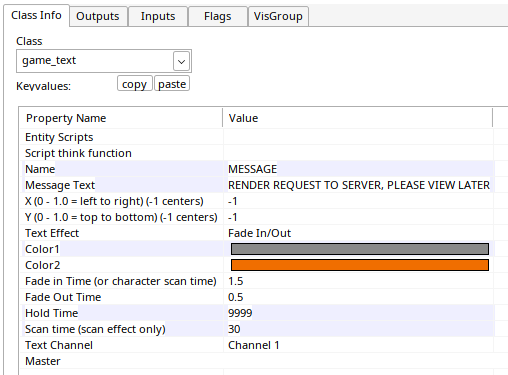Click the Property Name column header
The width and height of the screenshot is (508, 375).
point(121,118)
